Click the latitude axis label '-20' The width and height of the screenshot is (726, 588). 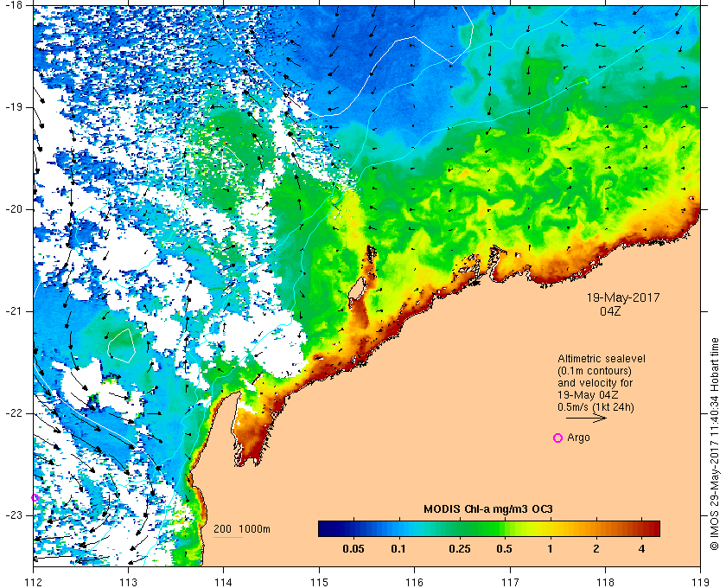pyautogui.click(x=13, y=209)
